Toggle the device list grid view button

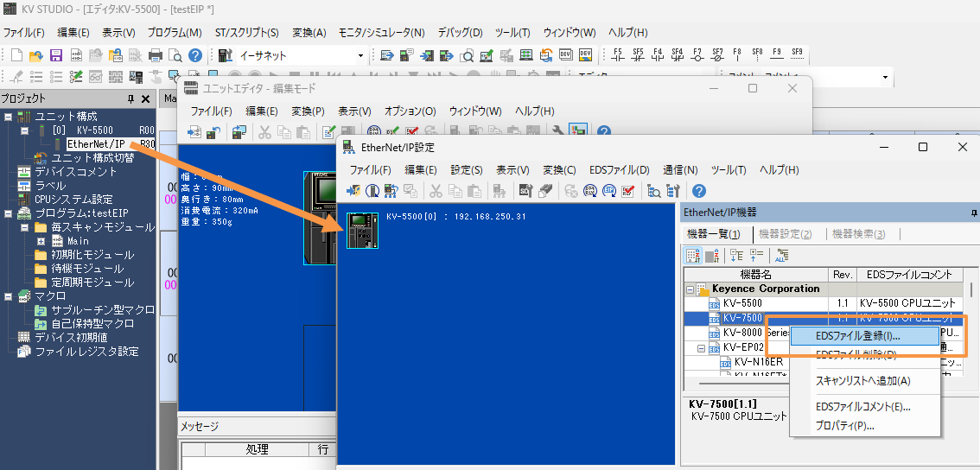tap(693, 255)
